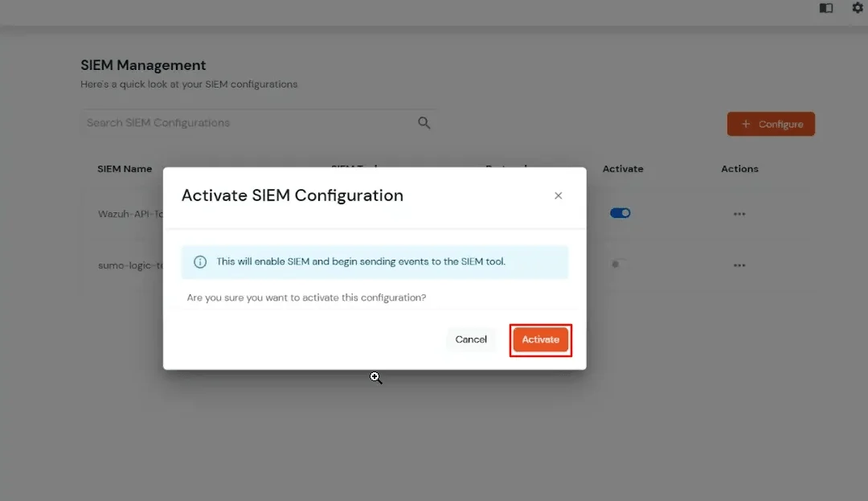Image resolution: width=868 pixels, height=501 pixels.
Task: Open the actions ellipsis menu for Wazuh-API row
Action: pyautogui.click(x=739, y=213)
